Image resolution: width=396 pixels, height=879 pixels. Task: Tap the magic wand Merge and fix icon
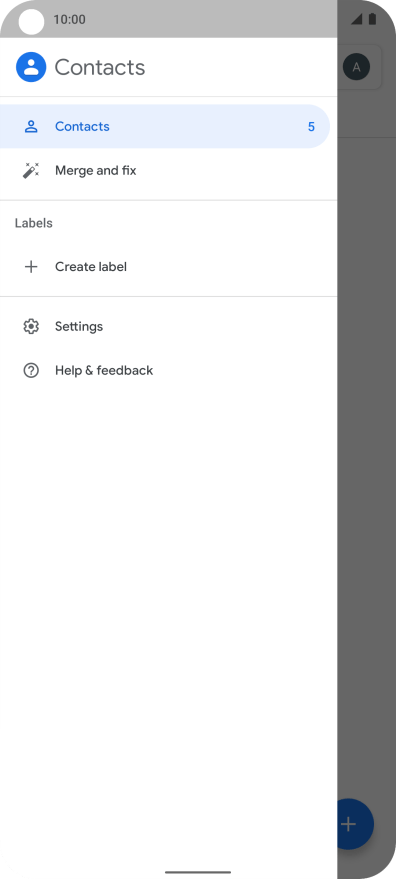[x=31, y=170]
